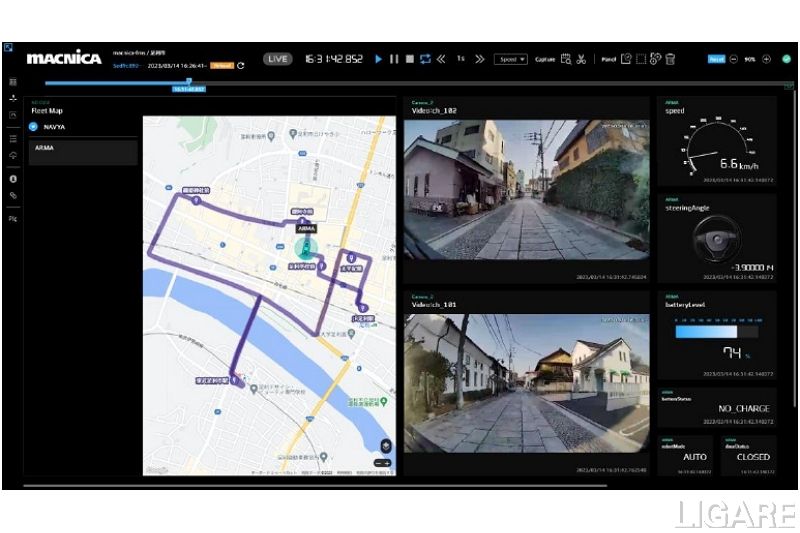
Task: Click the scissors clip icon
Action: coord(581,60)
